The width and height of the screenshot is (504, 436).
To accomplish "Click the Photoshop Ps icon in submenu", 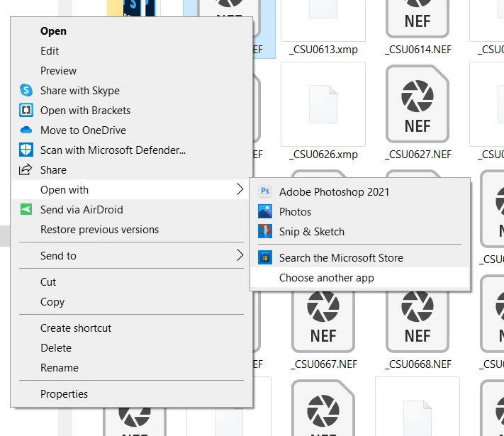I will 265,191.
